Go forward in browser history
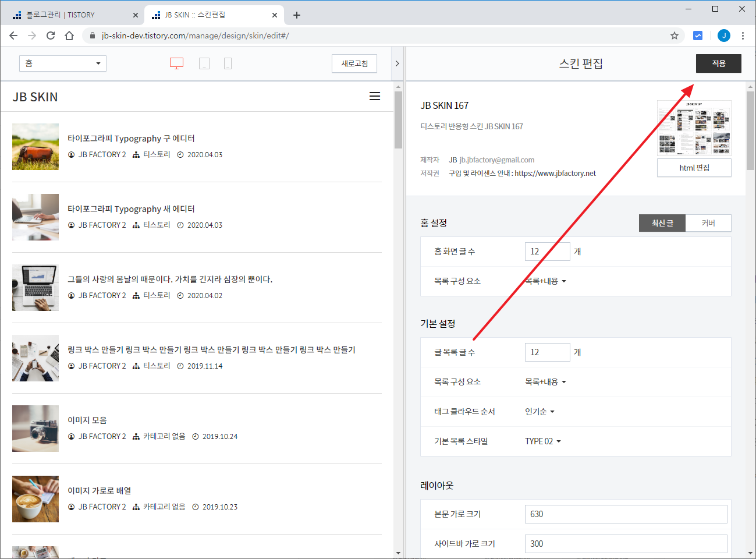Screen dimensions: 756x559 point(32,36)
